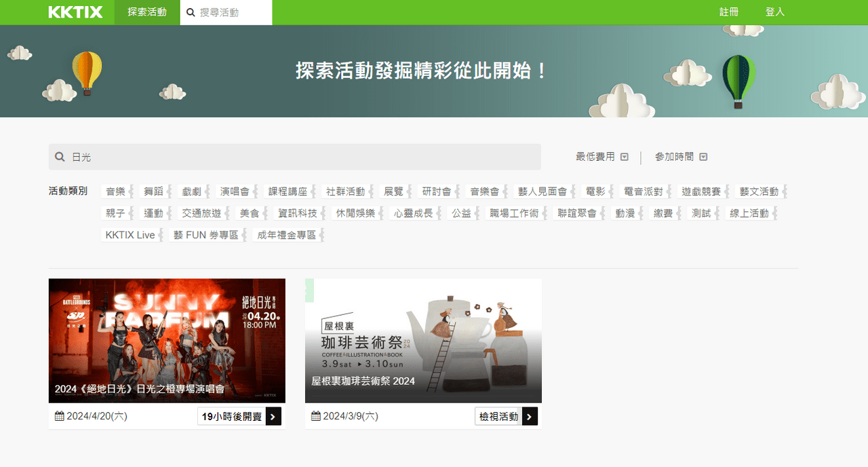Click the magnifier icon inside the main search field
This screenshot has width=868, height=467.
click(x=60, y=156)
